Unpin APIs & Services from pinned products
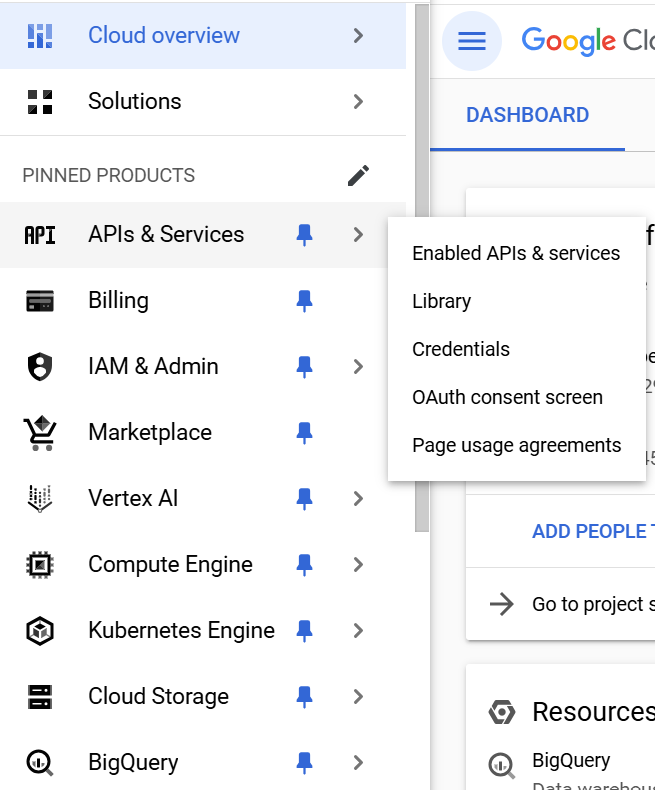The image size is (655, 790). tap(305, 234)
